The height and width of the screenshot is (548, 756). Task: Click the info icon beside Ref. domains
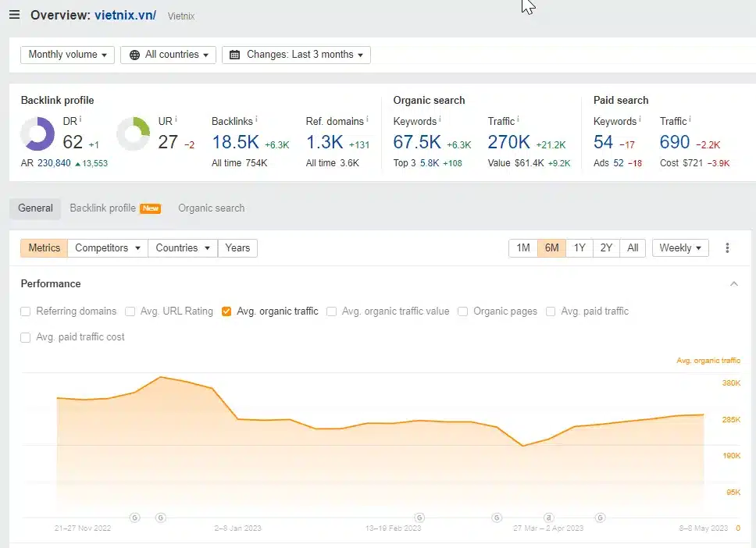click(369, 119)
